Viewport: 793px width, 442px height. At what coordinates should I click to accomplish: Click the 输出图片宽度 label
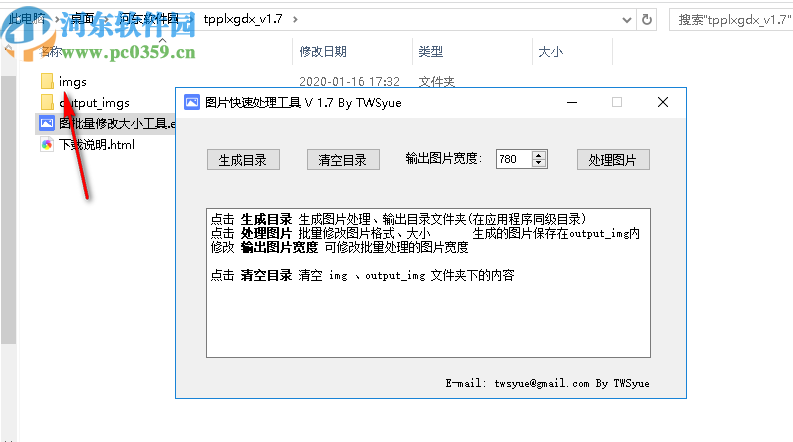[x=444, y=159]
